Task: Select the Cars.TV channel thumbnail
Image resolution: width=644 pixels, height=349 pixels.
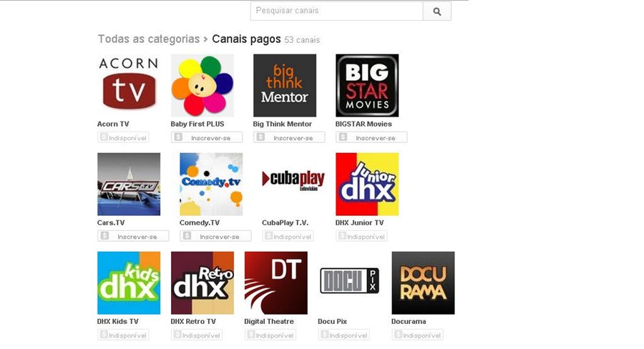Action: [129, 184]
